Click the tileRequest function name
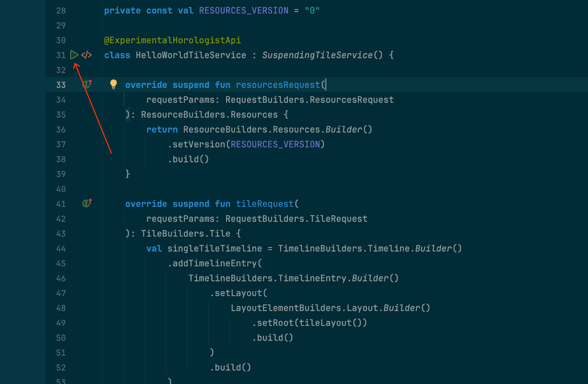 (265, 204)
